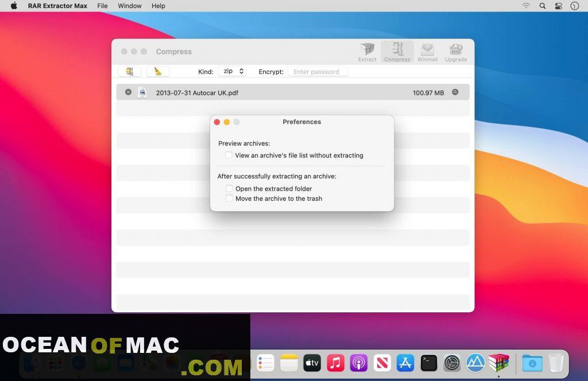
Task: Open the Kind zip format dropdown
Action: pos(232,71)
